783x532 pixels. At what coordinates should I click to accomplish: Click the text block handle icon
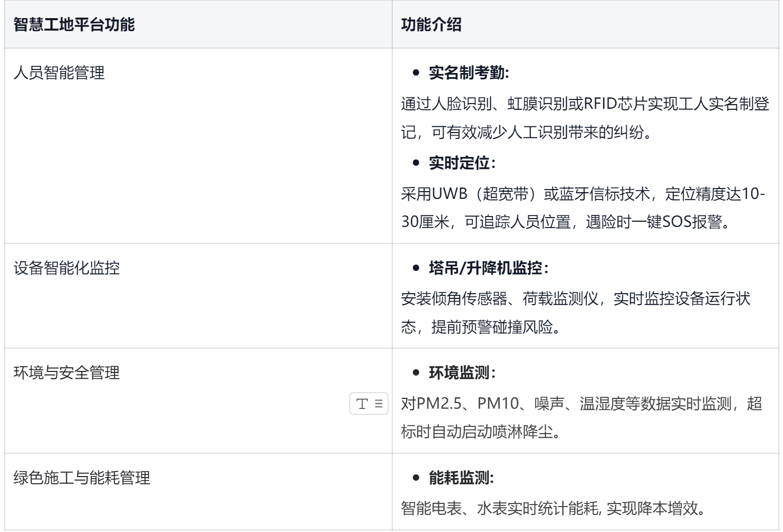(x=368, y=404)
